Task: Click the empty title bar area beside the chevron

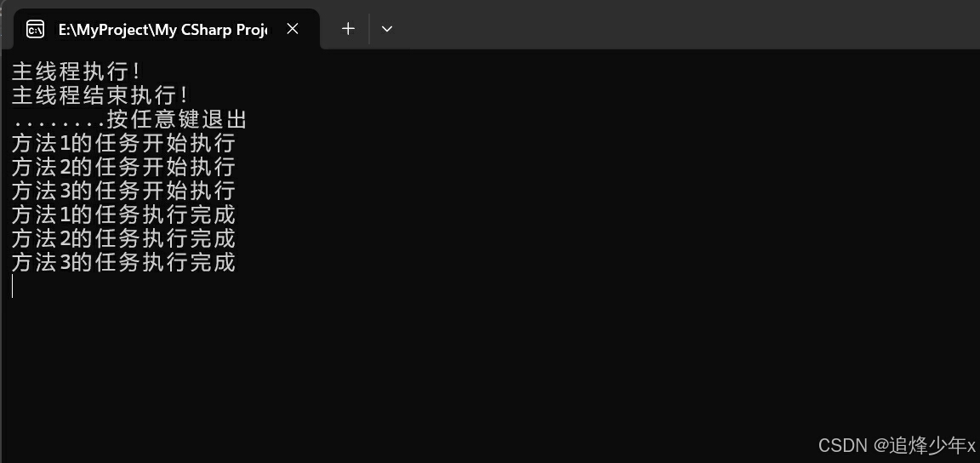Action: coord(687,25)
